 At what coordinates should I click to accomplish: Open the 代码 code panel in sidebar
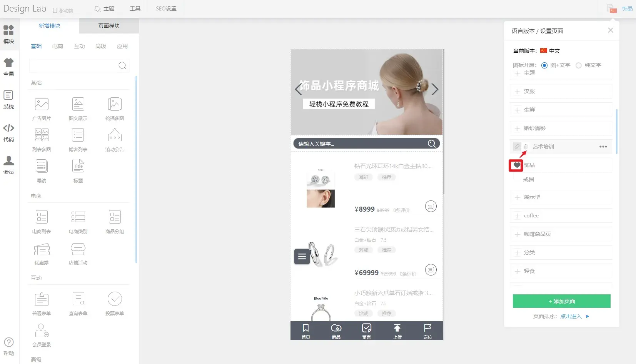coord(8,132)
